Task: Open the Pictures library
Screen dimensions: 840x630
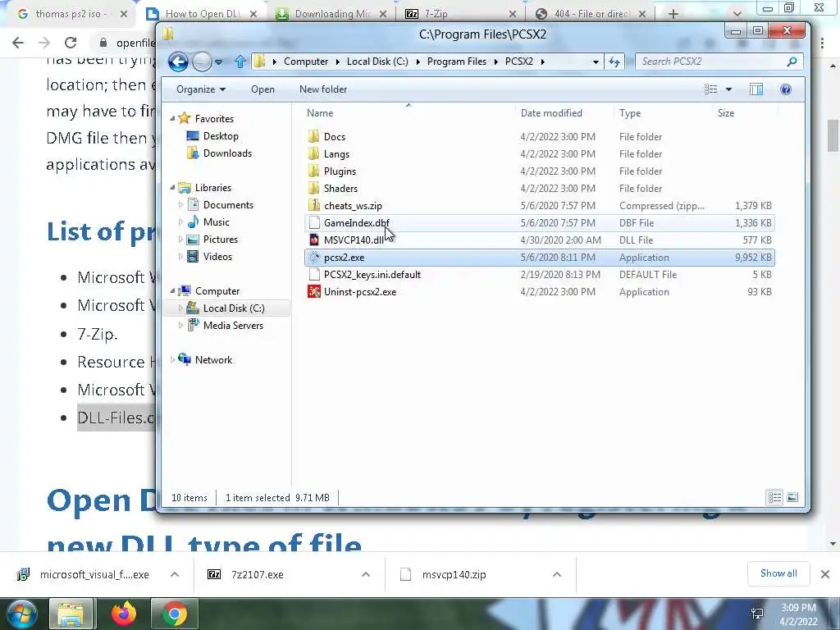Action: coord(220,239)
